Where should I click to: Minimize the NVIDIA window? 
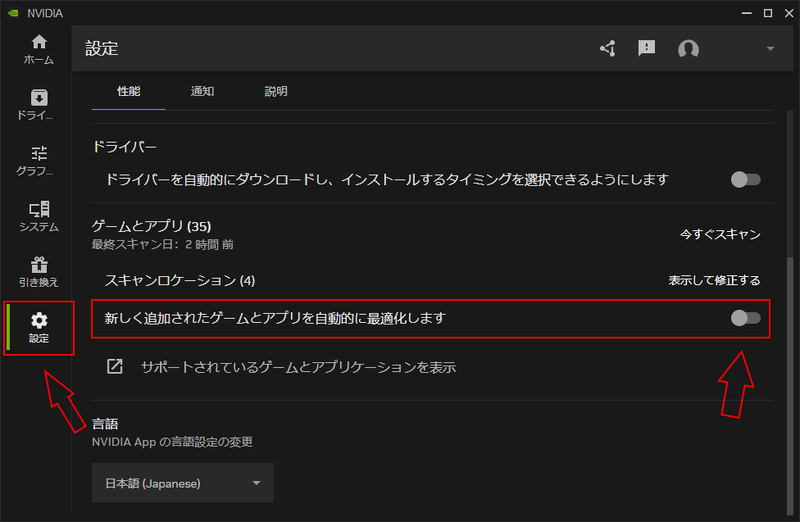point(746,13)
